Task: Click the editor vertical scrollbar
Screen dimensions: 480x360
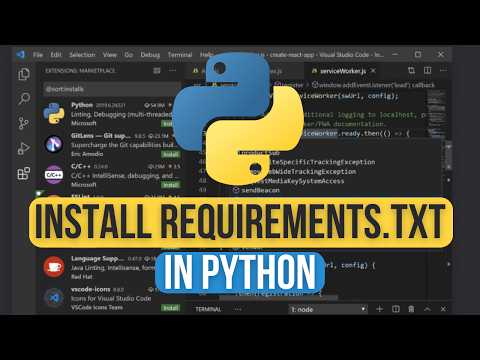Action: 448,156
